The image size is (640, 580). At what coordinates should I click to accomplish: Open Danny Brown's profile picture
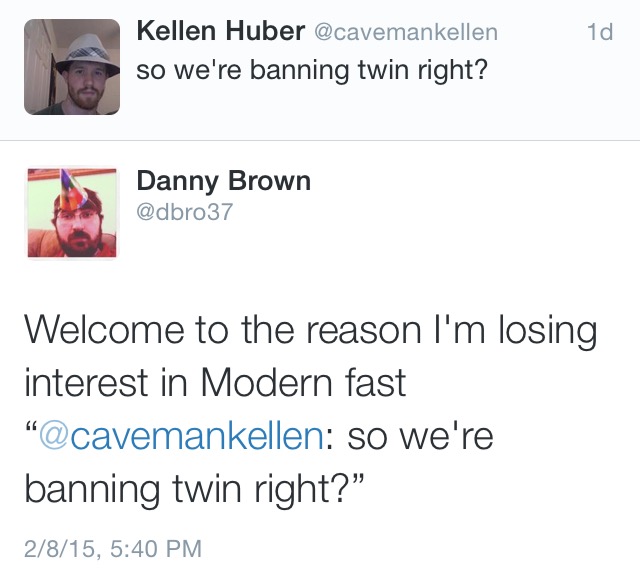point(71,213)
